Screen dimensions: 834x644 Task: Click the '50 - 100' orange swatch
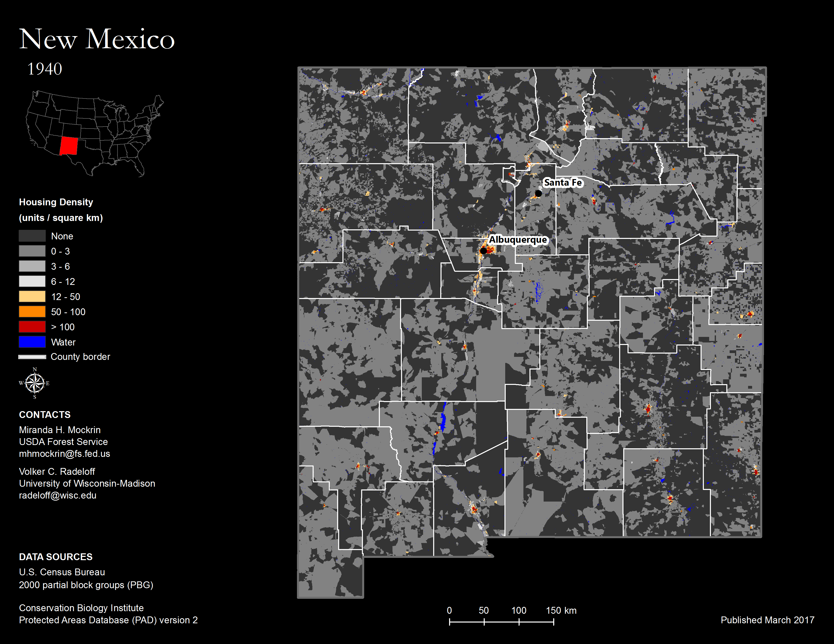pos(32,311)
